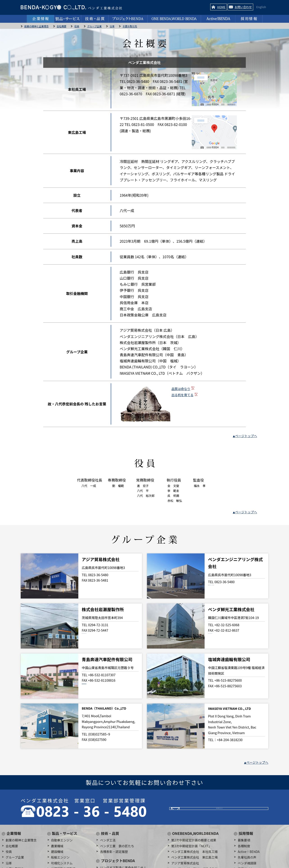
Task: Switch language via English link
Action: coord(261,7)
